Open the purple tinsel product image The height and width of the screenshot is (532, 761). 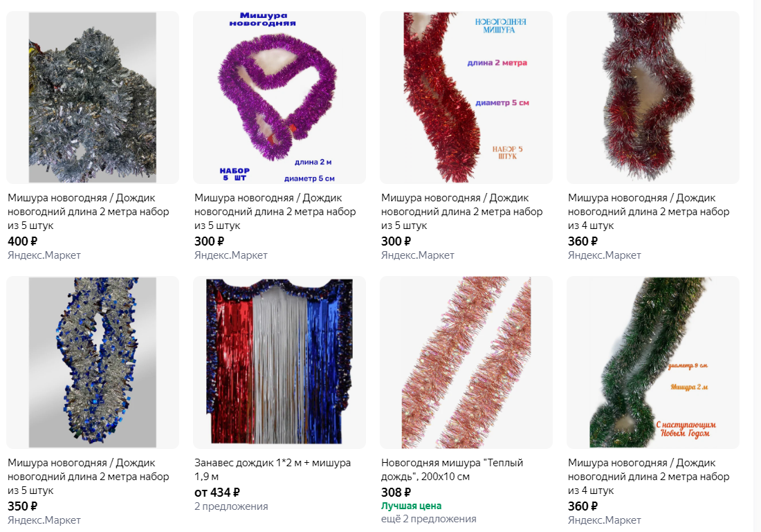coord(279,98)
